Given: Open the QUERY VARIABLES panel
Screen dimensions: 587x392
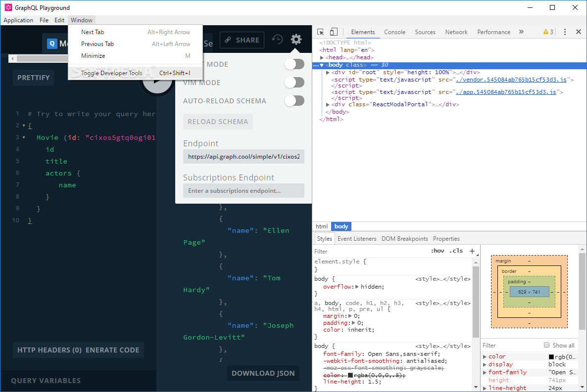Looking at the screenshot, I should pyautogui.click(x=46, y=381).
